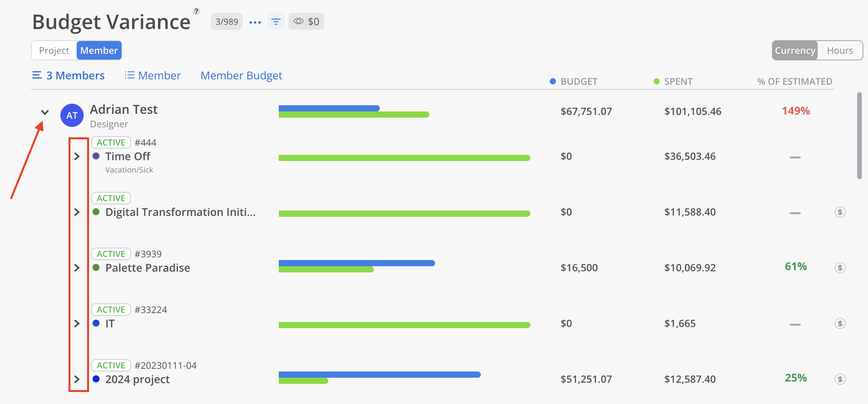Click the help question mark icon
This screenshot has width=868, height=404.
196,11
